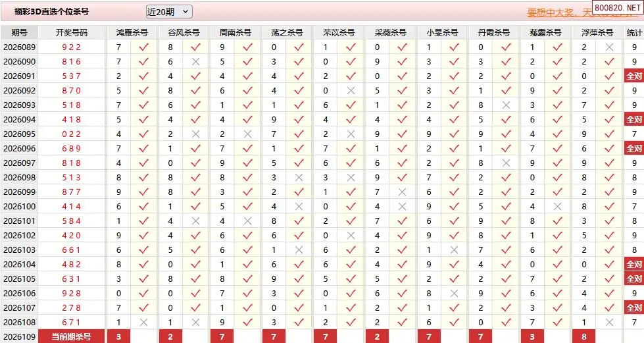Image resolution: width=644 pixels, height=343 pixels.
Task: Click the 鸿雁杀号 column header
Action: tap(132, 32)
